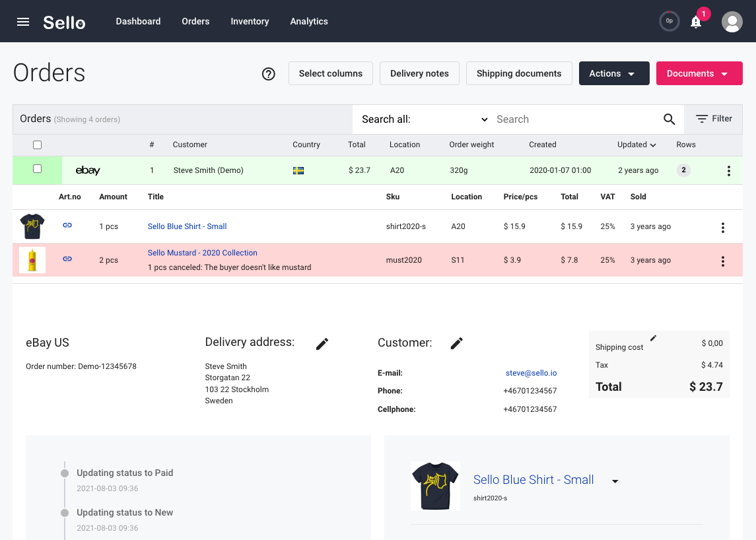
Task: Click the Location column header in orders table
Action: point(405,145)
